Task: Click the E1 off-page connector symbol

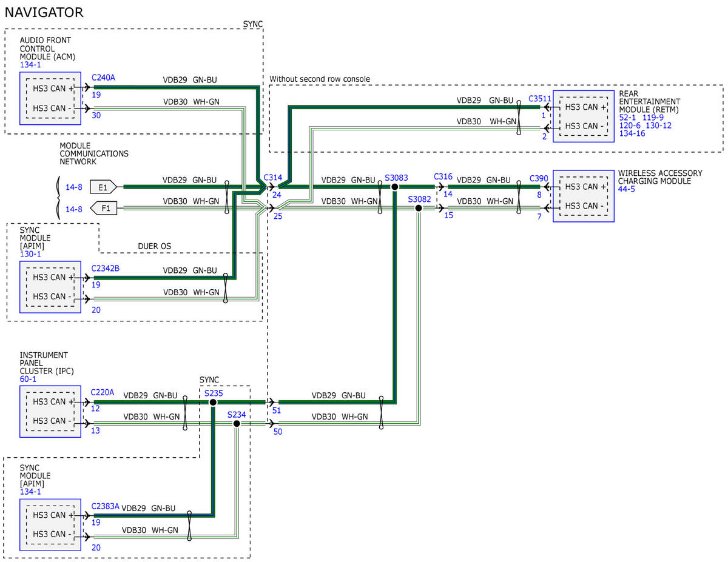Action: coord(103,187)
